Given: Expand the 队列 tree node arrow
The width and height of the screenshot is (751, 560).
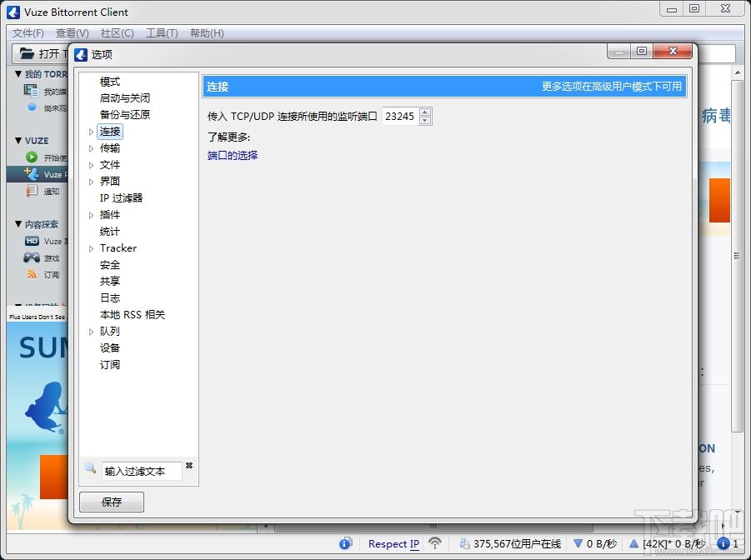Looking at the screenshot, I should 91,332.
